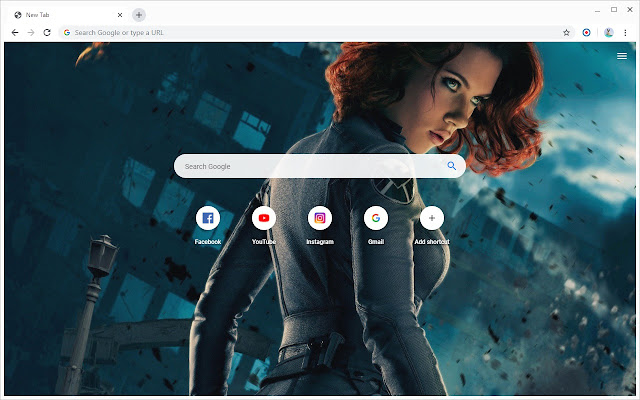
Task: Open the red-blue circle extension icon
Action: pyautogui.click(x=586, y=33)
